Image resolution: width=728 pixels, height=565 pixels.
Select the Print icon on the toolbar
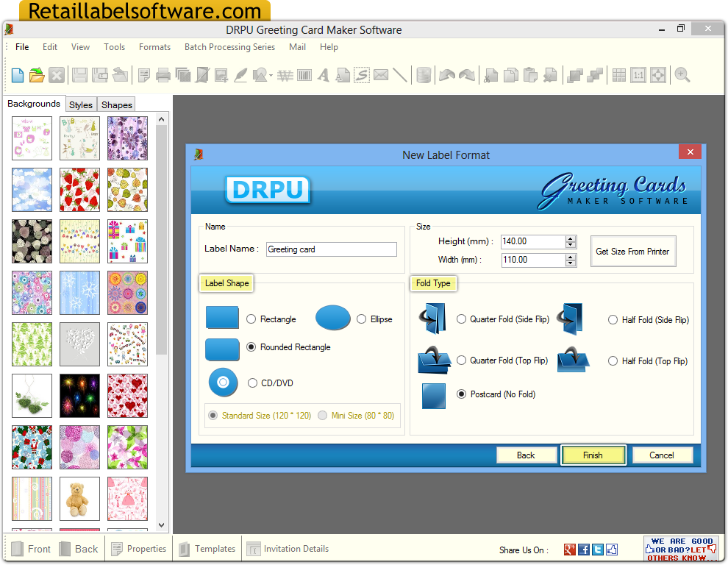[163, 74]
